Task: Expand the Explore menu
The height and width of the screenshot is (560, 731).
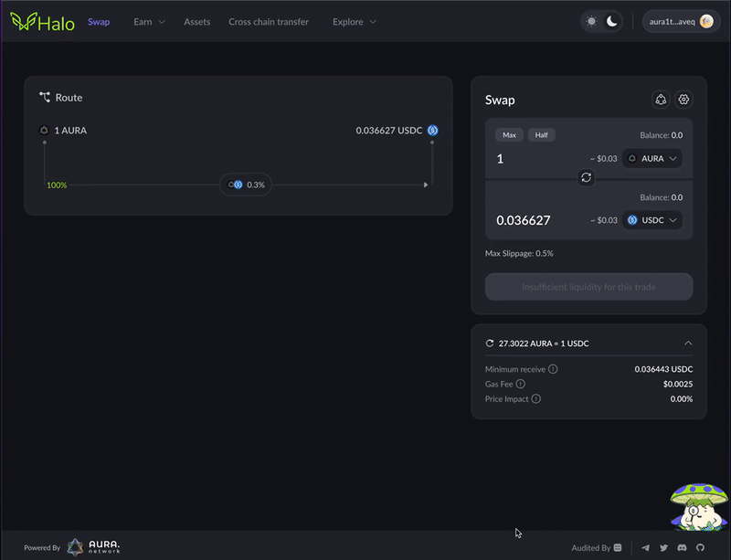Action: point(355,22)
